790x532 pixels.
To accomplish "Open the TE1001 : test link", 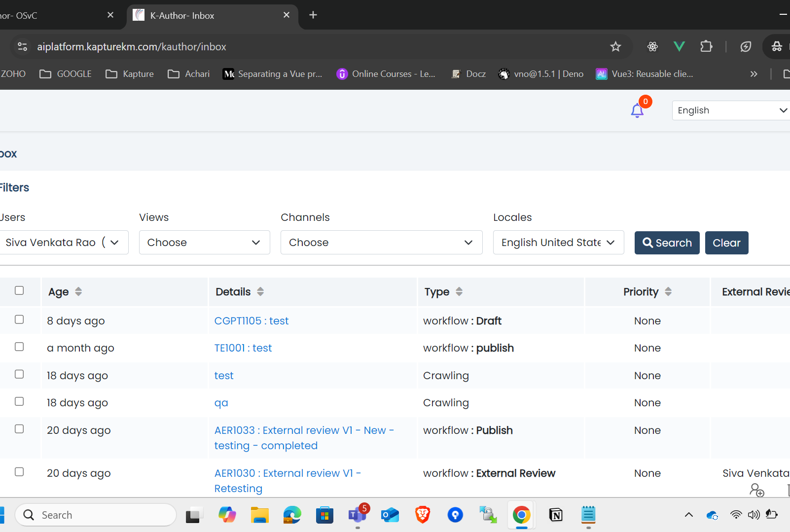I will coord(243,348).
